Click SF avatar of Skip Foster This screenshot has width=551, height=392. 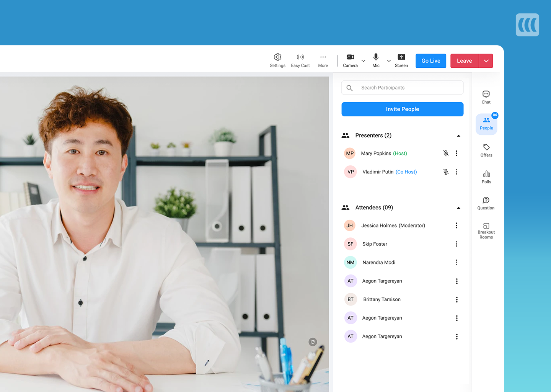(x=350, y=244)
